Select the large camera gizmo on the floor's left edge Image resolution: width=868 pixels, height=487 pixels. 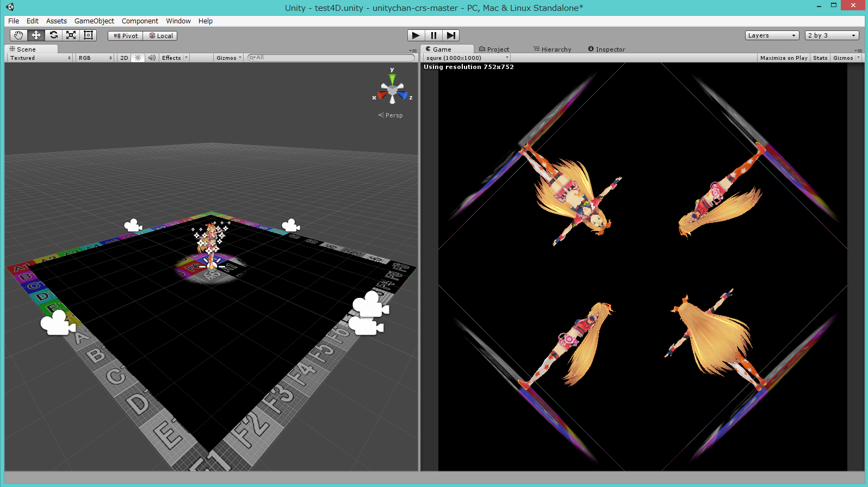(x=58, y=323)
